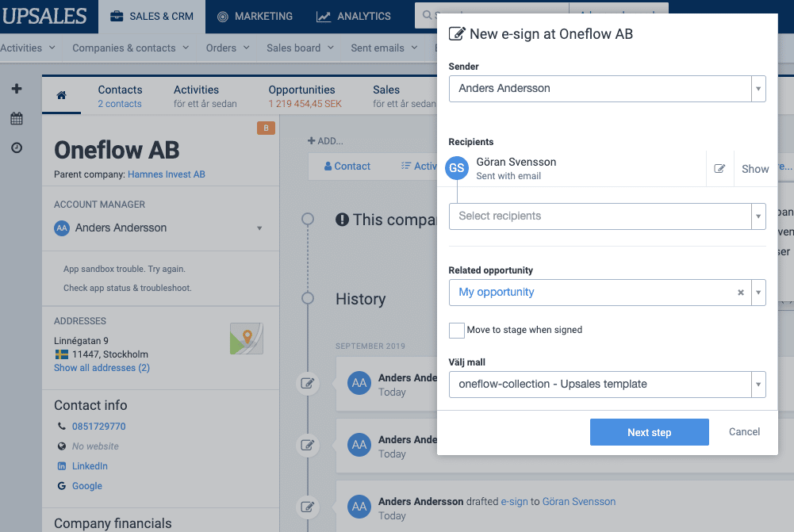The width and height of the screenshot is (794, 532).
Task: Click the AA avatar on the drafted e-sign entry
Action: coord(359,507)
